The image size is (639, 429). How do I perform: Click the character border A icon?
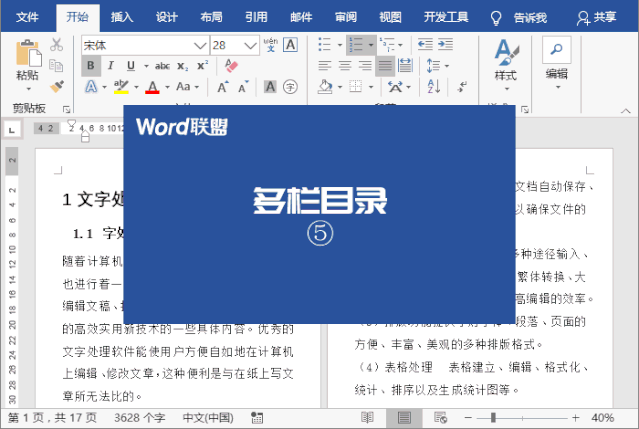pos(290,45)
